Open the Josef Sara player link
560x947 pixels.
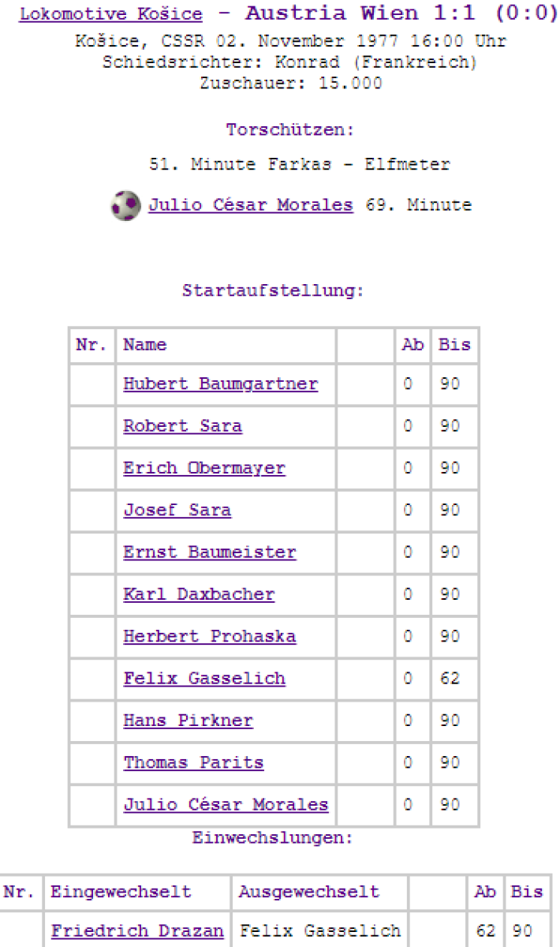[177, 511]
